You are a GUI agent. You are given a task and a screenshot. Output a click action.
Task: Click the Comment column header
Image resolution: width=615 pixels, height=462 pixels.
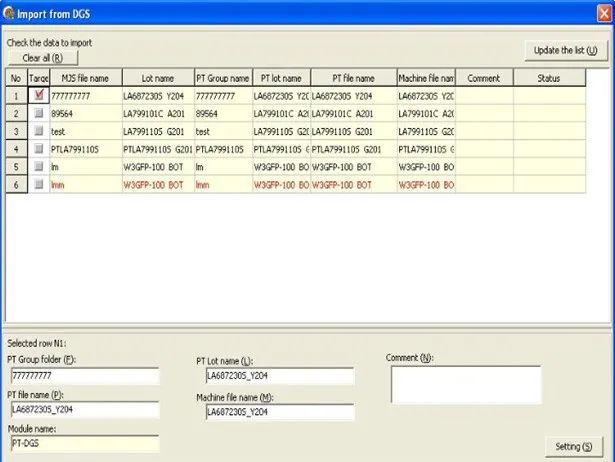tap(484, 78)
